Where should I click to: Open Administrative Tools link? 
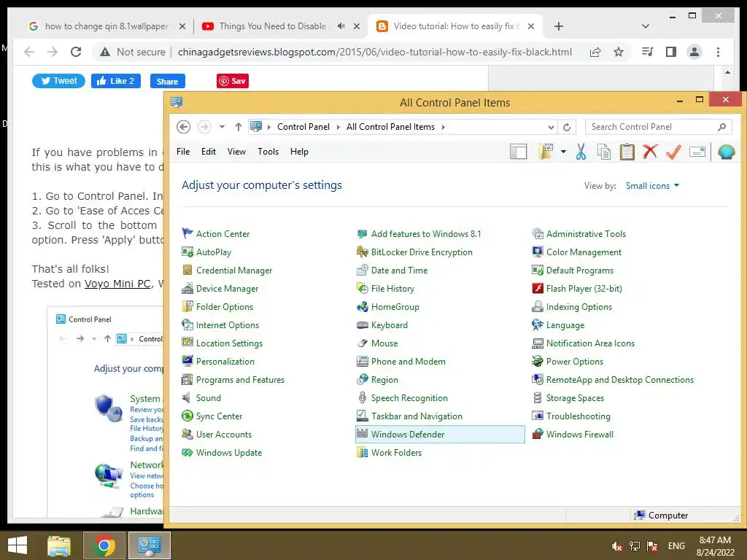[586, 234]
